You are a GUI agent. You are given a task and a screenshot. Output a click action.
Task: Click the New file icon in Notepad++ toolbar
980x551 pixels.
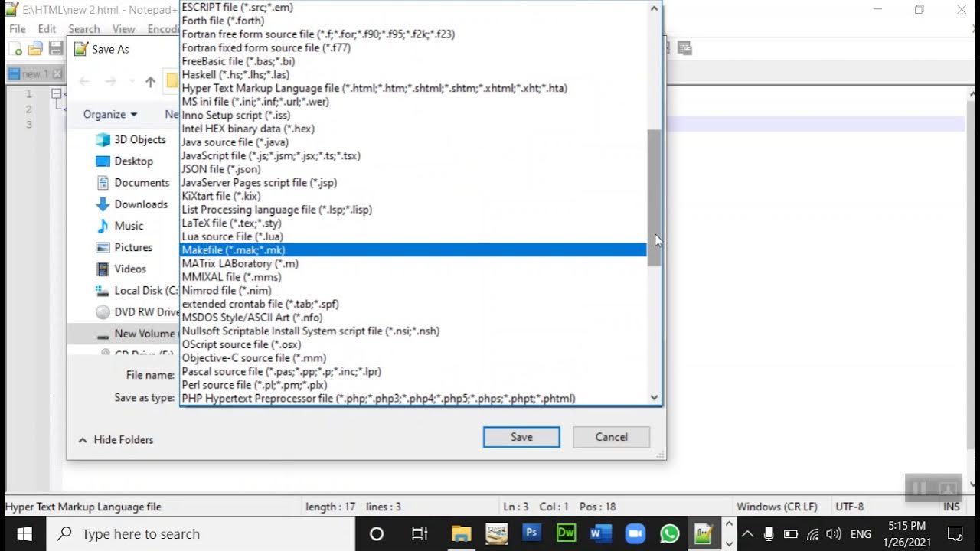click(x=15, y=48)
